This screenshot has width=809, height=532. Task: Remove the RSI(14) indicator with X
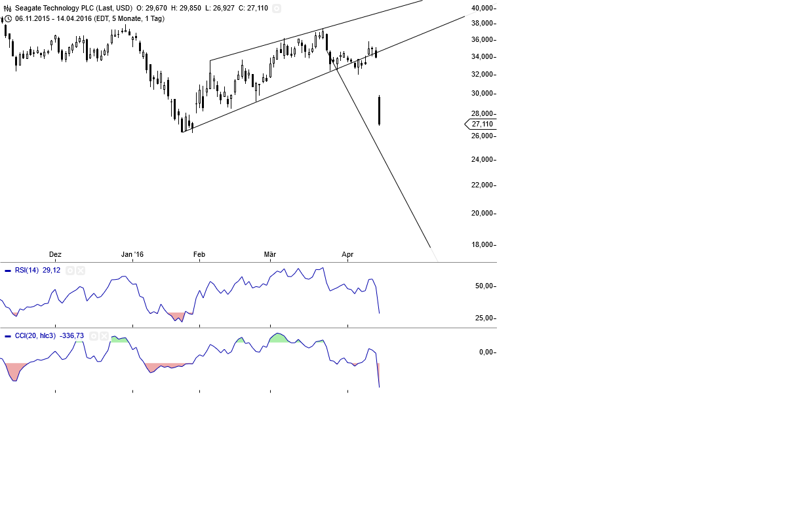(x=81, y=271)
